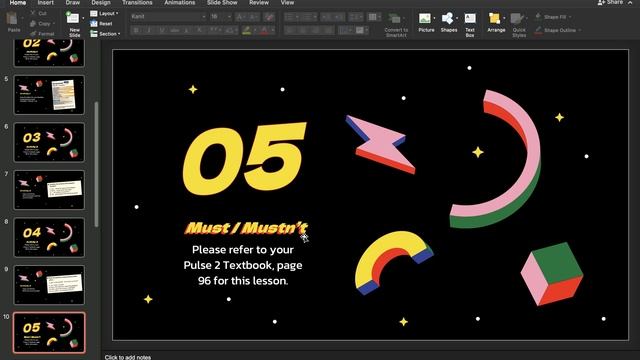
Task: Toggle Bold formatting
Action: tap(136, 30)
